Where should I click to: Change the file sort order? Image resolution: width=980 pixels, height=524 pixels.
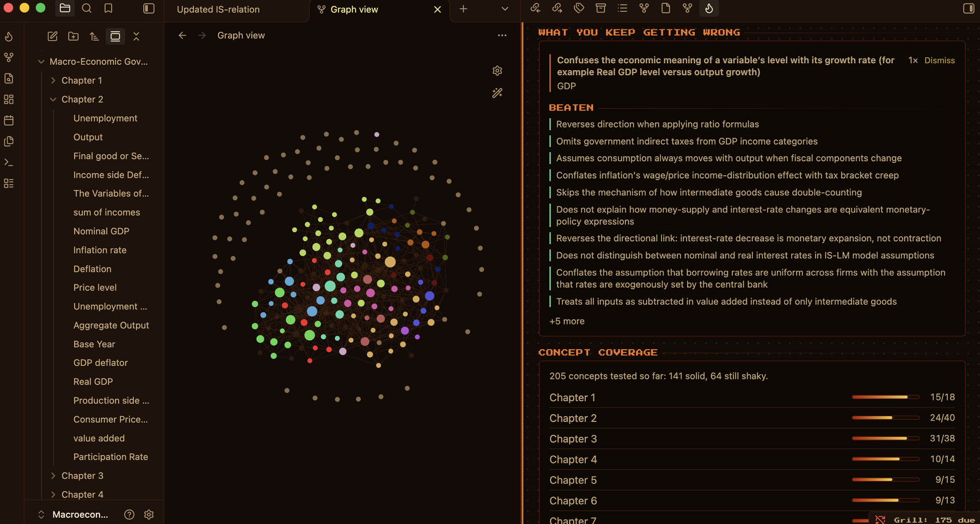point(94,36)
